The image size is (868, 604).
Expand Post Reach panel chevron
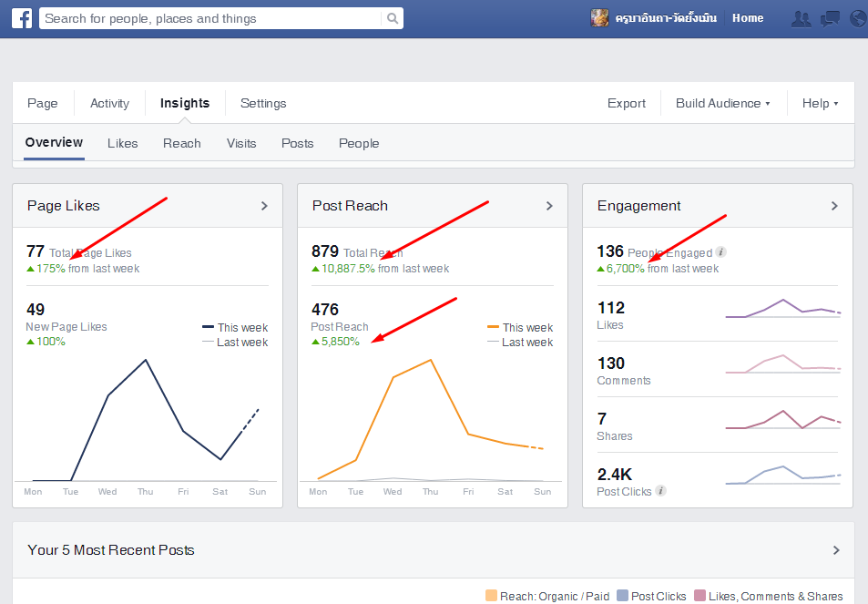[x=550, y=206]
